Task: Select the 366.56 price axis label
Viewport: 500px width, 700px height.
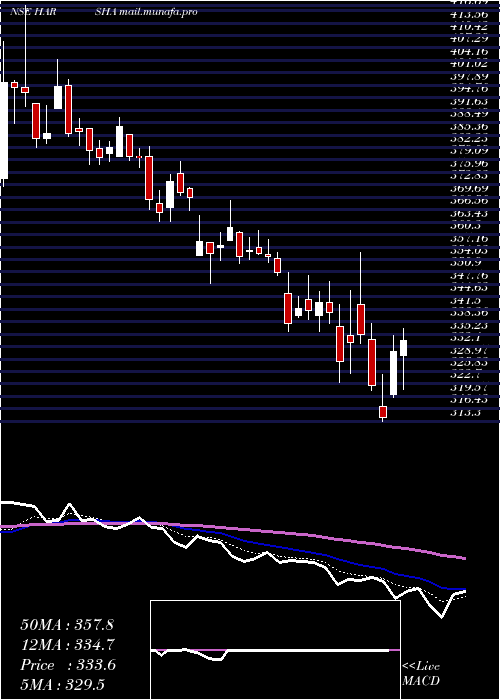Action: pos(468,201)
